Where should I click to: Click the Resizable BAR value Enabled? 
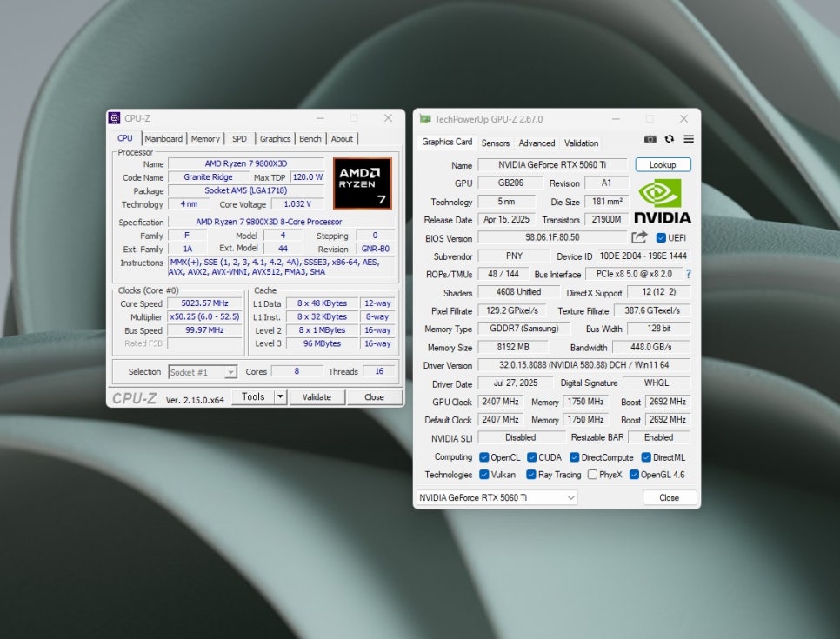point(659,437)
